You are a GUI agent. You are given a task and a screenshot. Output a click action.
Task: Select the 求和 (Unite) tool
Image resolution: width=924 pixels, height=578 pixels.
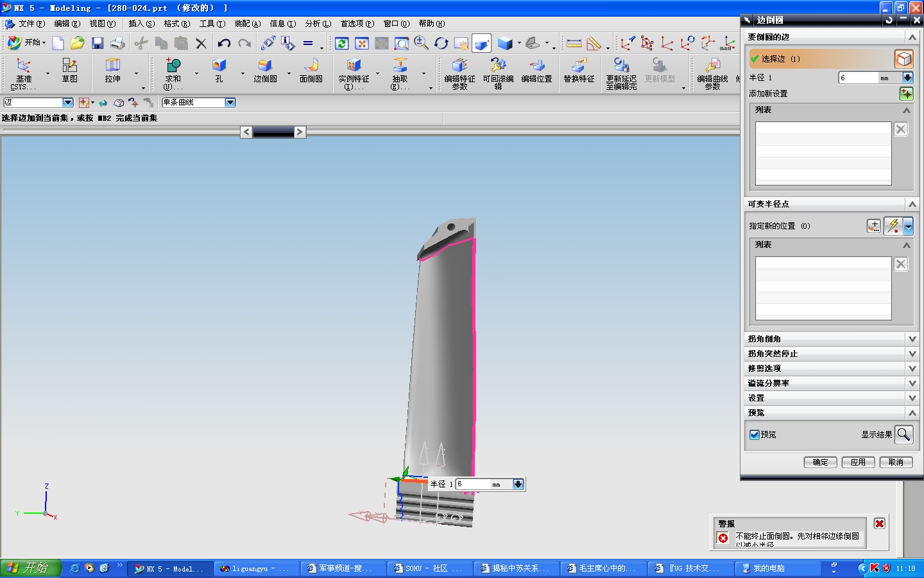point(173,73)
